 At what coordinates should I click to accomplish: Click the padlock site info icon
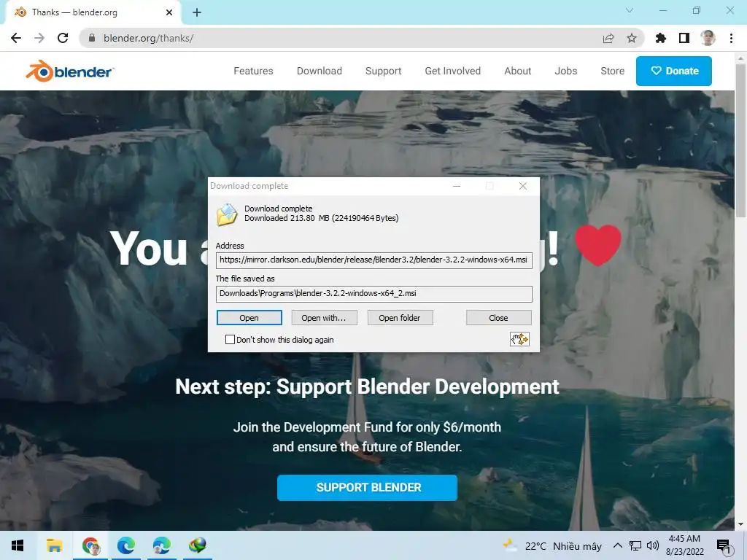[92, 38]
